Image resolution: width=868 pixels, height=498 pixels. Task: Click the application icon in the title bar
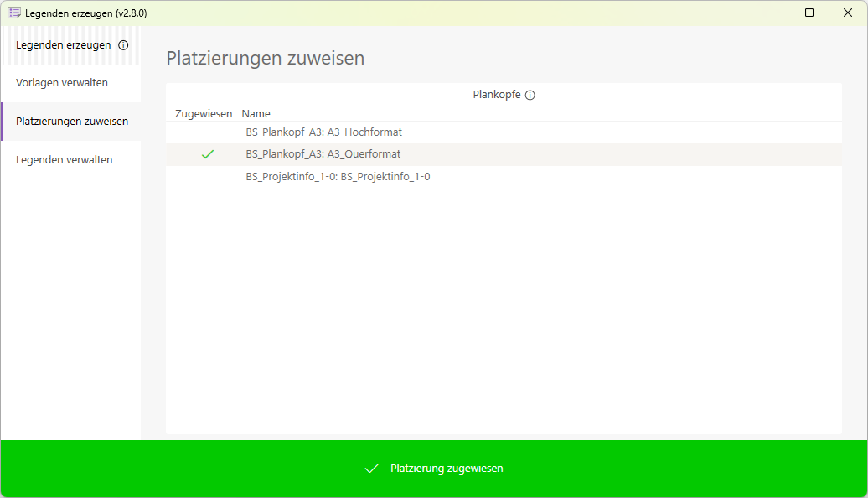(13, 13)
